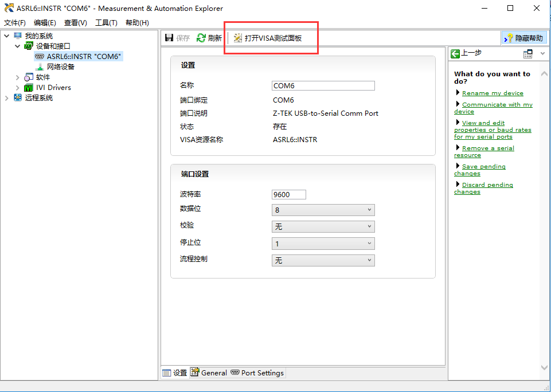Expand the IVI Drivers tree node
The width and height of the screenshot is (551, 392).
18,88
